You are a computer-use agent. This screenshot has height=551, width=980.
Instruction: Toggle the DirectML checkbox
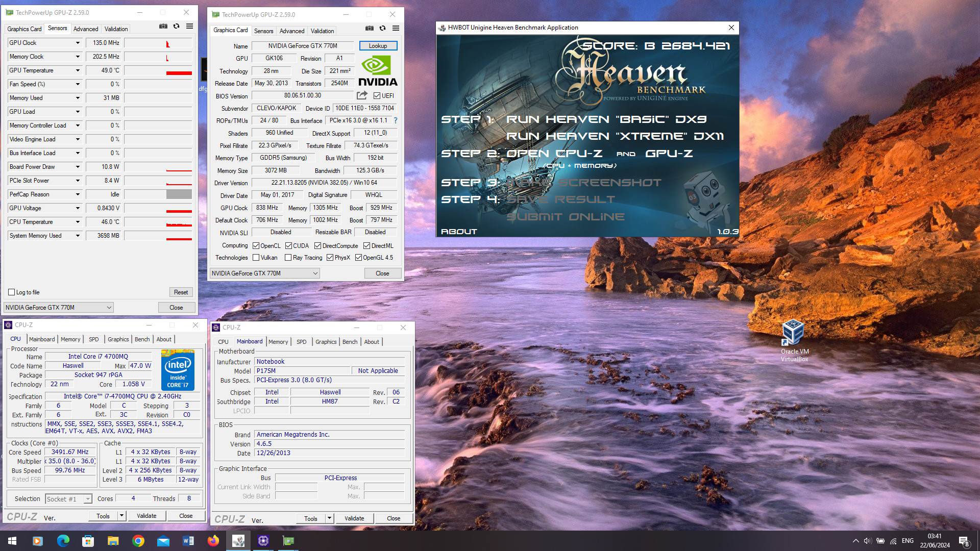coord(366,246)
